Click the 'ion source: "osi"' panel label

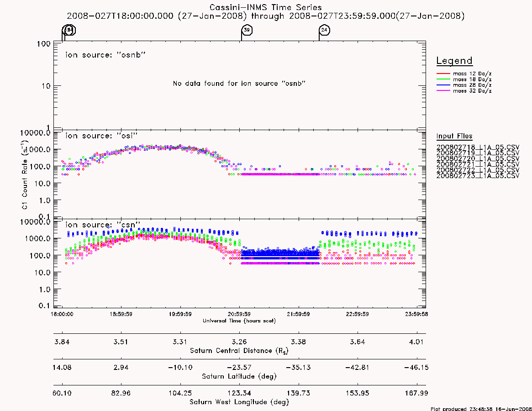101,136
